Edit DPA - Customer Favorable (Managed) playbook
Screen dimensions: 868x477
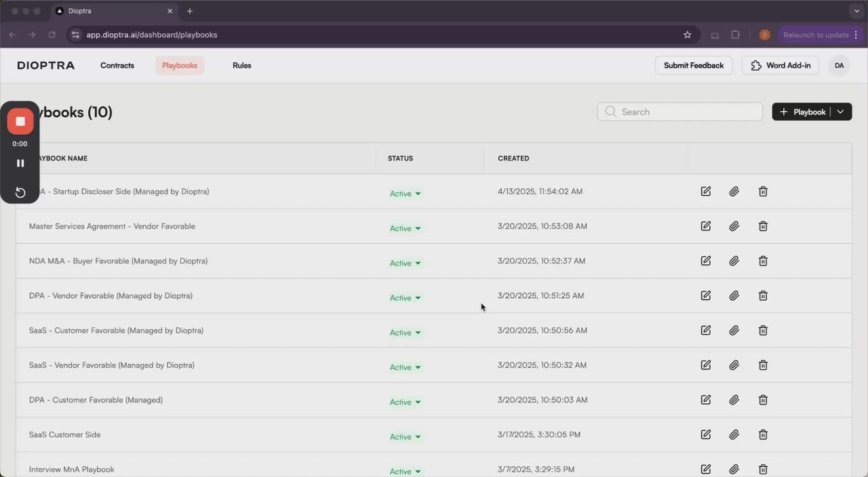(x=706, y=400)
